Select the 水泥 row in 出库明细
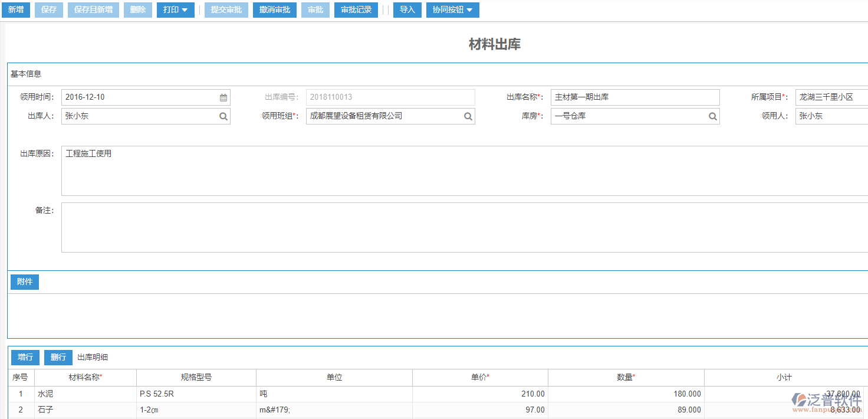The height and width of the screenshot is (419, 868). click(x=84, y=394)
